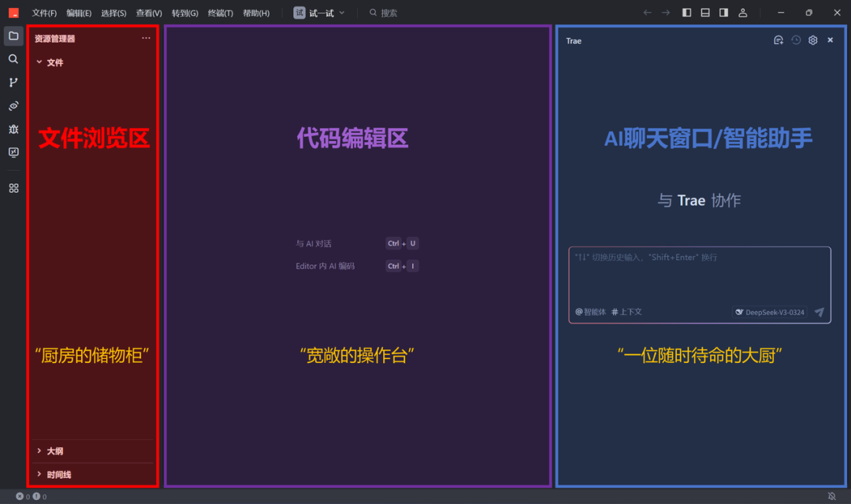Open the Source Control branch icon
The image size is (851, 504).
[13, 83]
